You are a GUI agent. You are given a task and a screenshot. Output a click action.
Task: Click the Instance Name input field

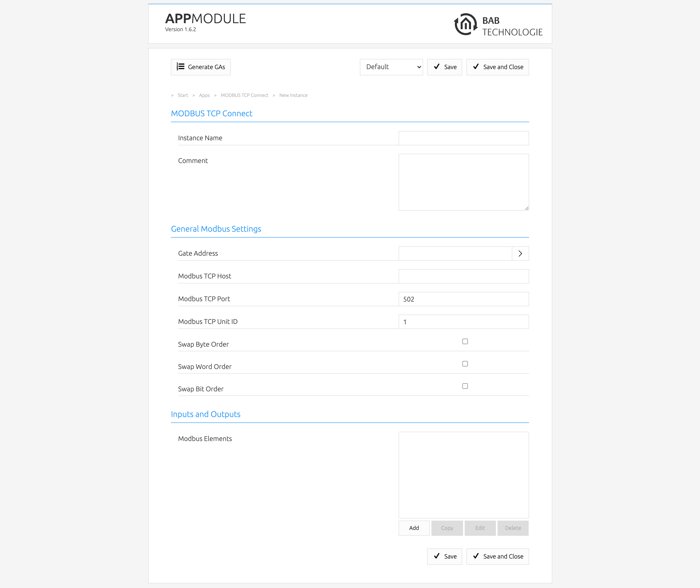coord(463,138)
